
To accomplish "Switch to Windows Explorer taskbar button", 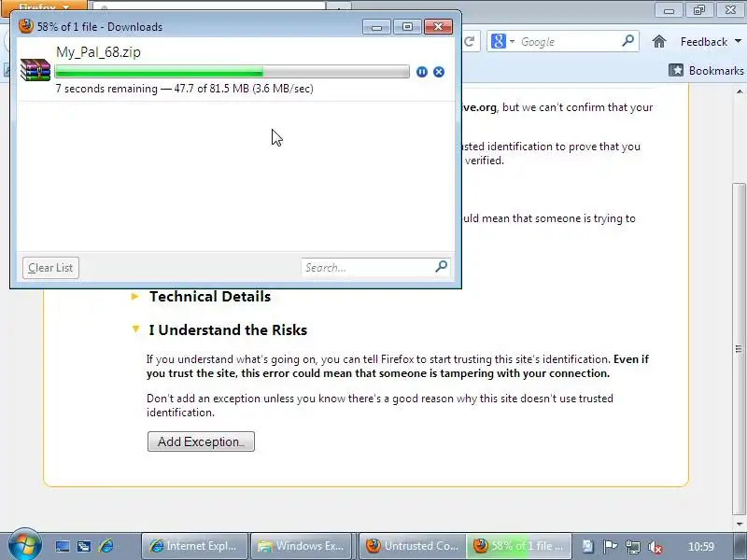I will [301, 546].
